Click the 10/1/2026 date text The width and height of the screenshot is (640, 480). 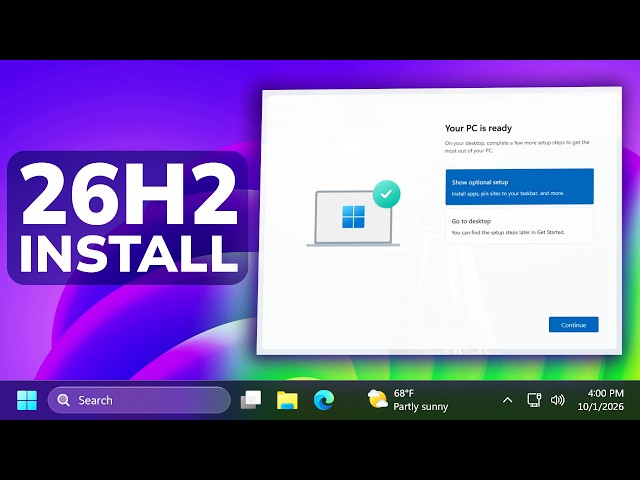point(600,407)
